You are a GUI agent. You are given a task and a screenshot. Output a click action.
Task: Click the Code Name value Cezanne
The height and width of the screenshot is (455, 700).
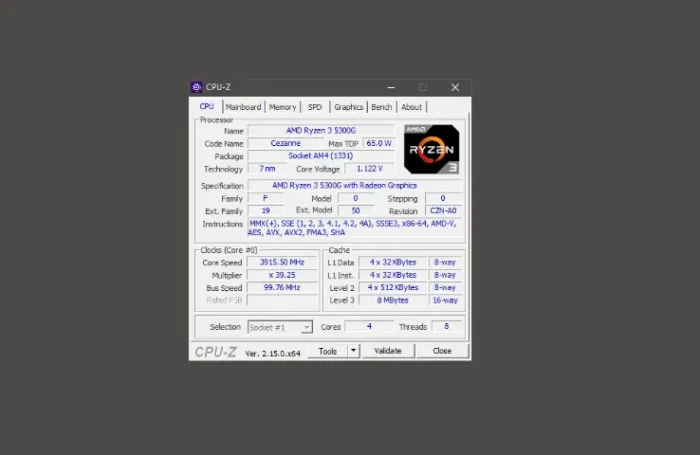tap(286, 143)
